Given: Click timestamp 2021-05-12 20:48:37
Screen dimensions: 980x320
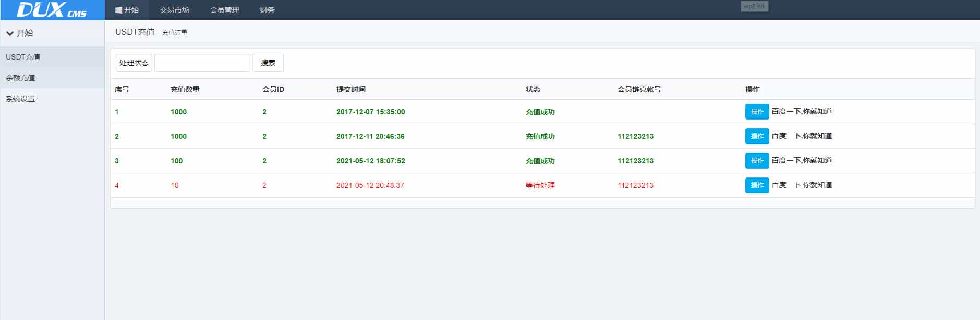Looking at the screenshot, I should 370,185.
